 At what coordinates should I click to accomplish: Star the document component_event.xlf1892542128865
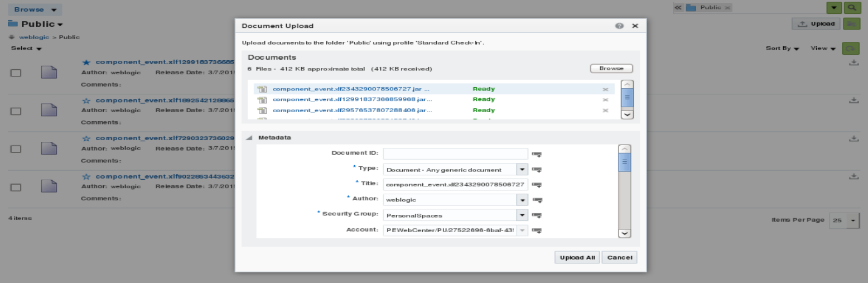[x=86, y=100]
